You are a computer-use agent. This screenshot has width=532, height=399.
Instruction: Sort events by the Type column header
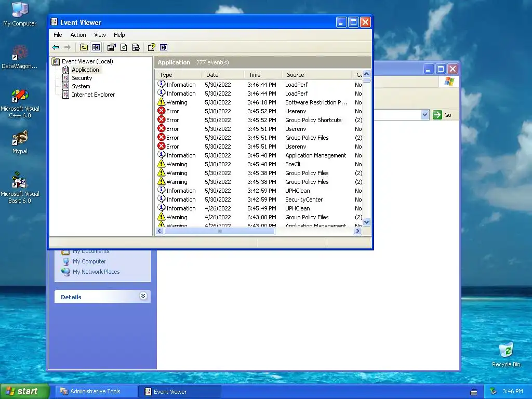(x=178, y=75)
